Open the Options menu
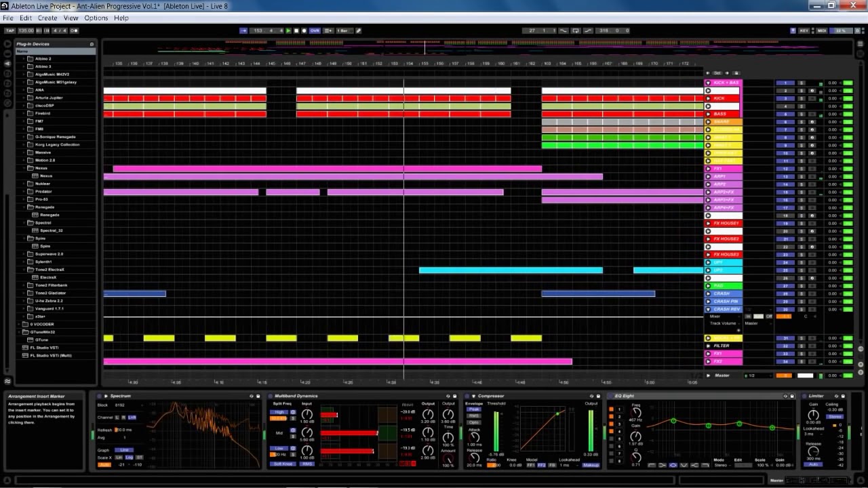The height and width of the screenshot is (488, 868). point(96,18)
